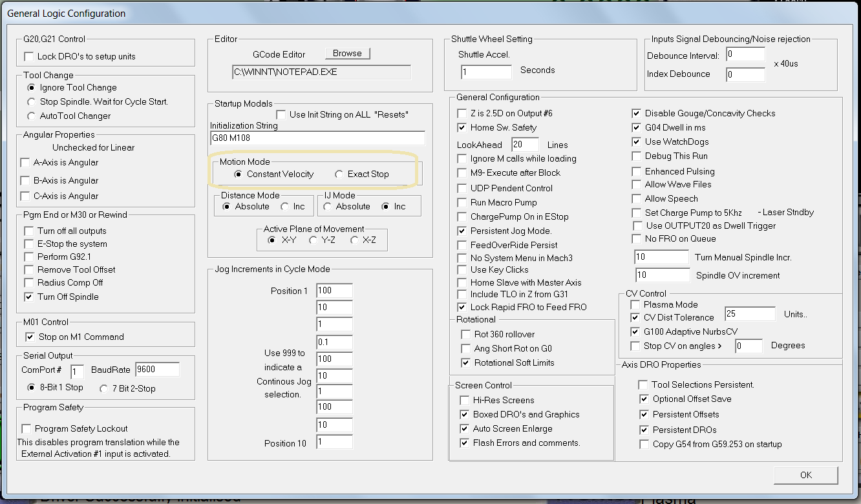Click the Index Debounce input field
The image size is (861, 504).
(x=745, y=74)
